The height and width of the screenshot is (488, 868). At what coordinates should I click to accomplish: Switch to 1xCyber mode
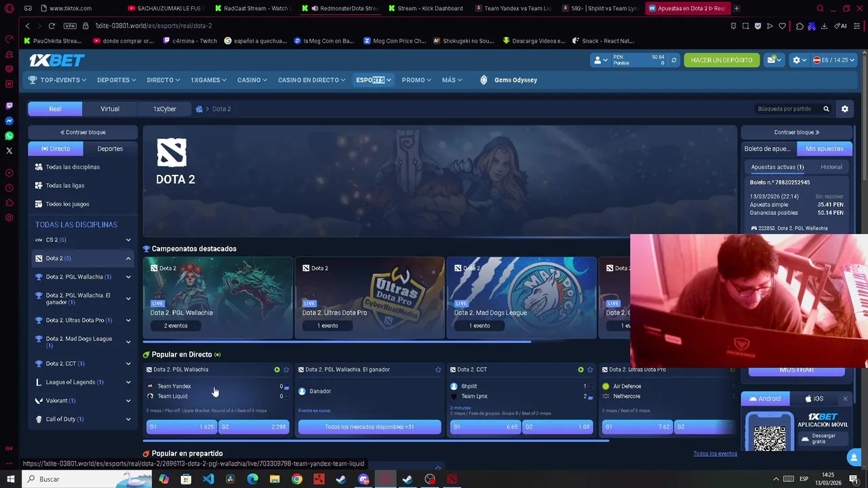[165, 108]
